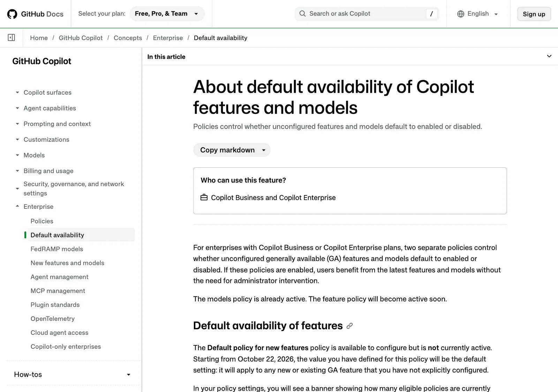
Task: Select Default availability sidebar item
Action: tap(81, 235)
